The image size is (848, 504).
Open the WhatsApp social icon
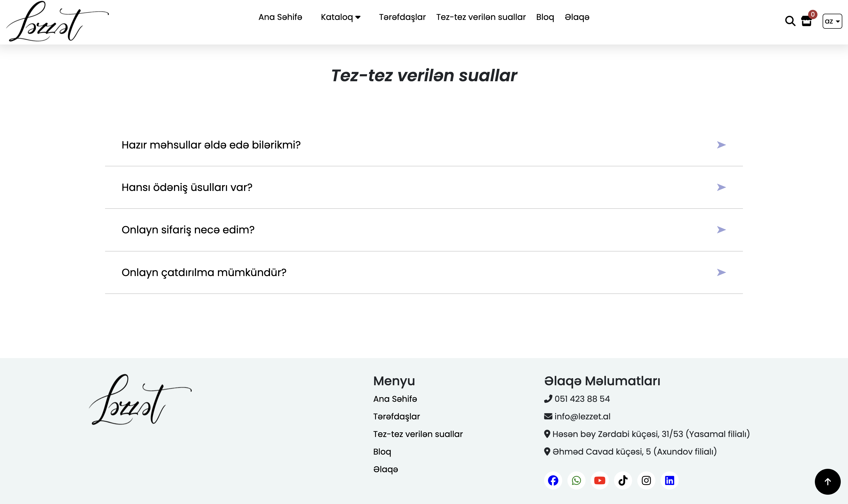(576, 480)
